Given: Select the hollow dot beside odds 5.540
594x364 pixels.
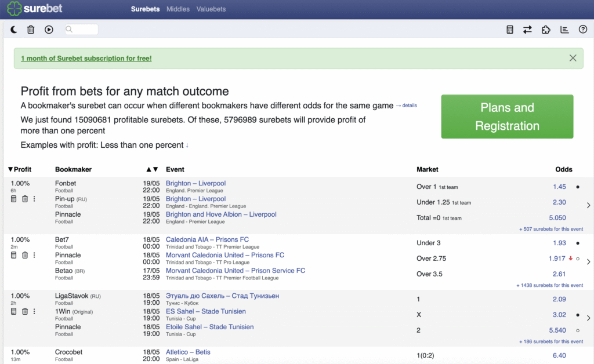Looking at the screenshot, I should pos(578,330).
